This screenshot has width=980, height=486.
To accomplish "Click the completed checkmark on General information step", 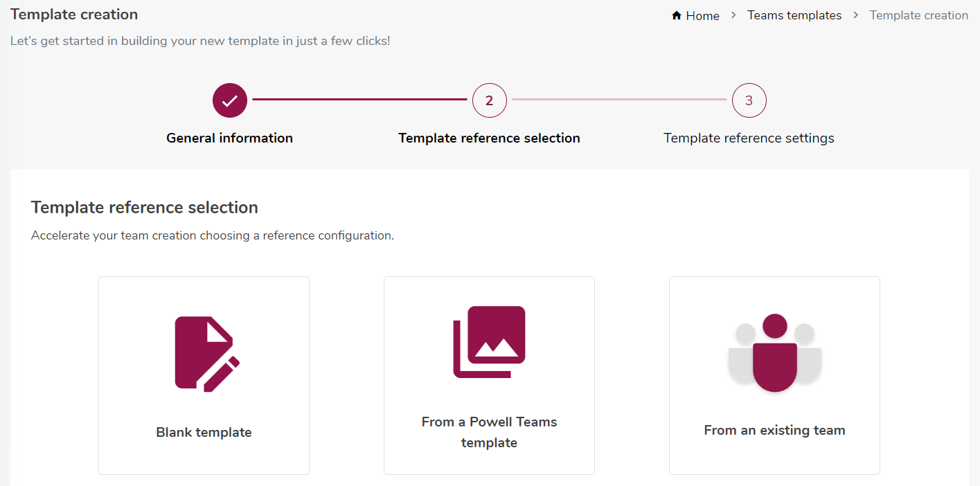I will click(x=229, y=100).
